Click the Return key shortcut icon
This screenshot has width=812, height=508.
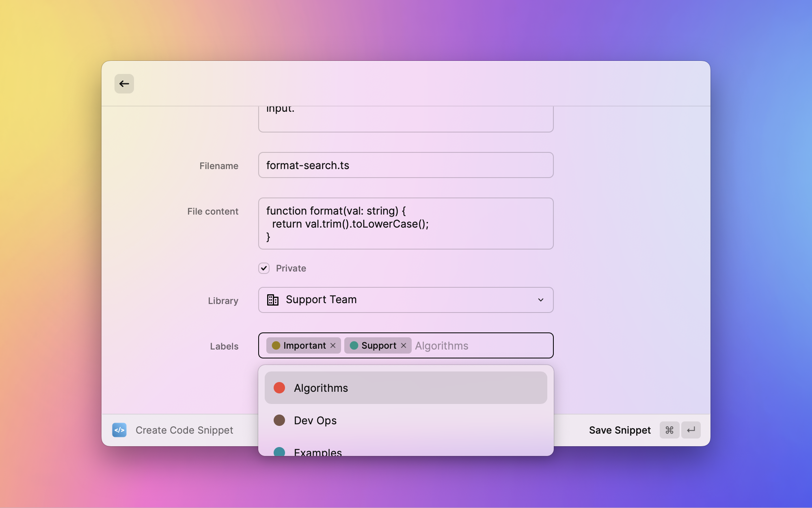pos(691,430)
